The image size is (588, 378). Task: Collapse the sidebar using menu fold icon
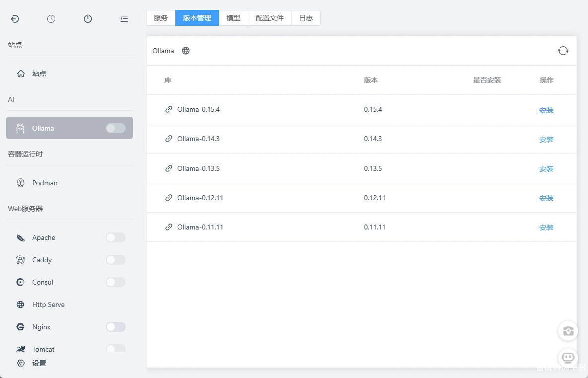[x=124, y=19]
